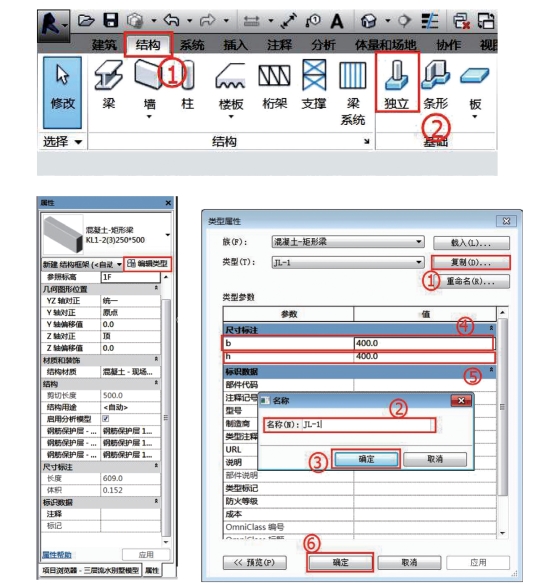The width and height of the screenshot is (535, 585).
Task: Switch to the 结构 ribbon tab
Action: click(x=148, y=45)
